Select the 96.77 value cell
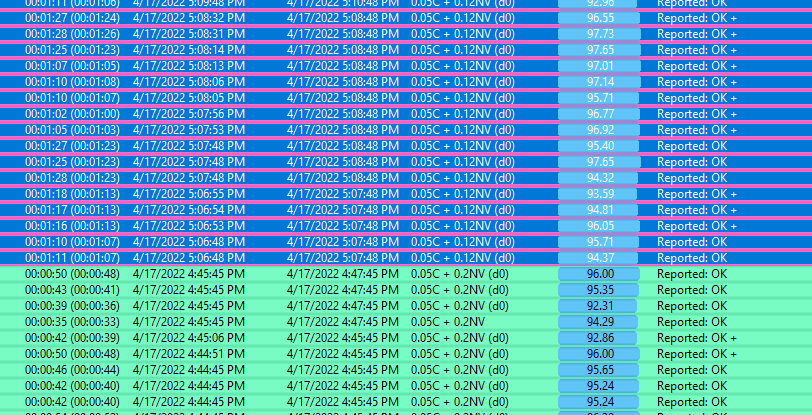 pyautogui.click(x=599, y=114)
